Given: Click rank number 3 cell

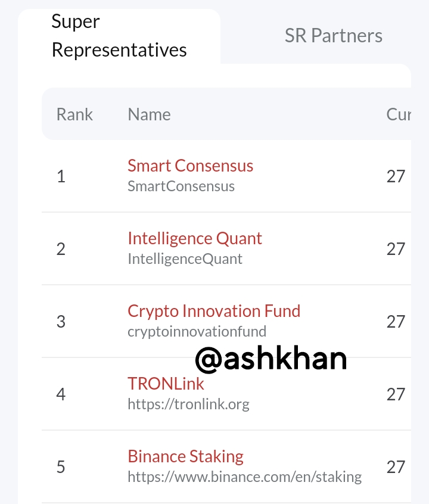Looking at the screenshot, I should coord(61,322).
